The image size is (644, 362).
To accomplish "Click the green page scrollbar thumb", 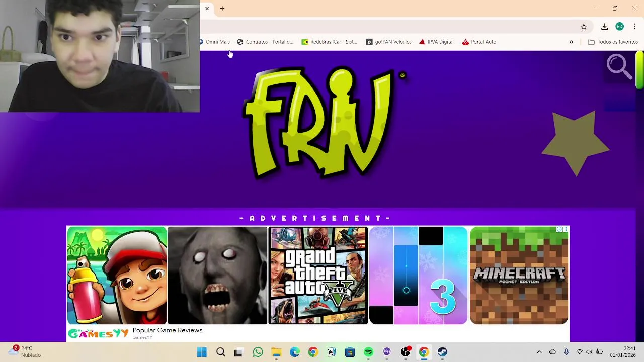I will coord(639,70).
